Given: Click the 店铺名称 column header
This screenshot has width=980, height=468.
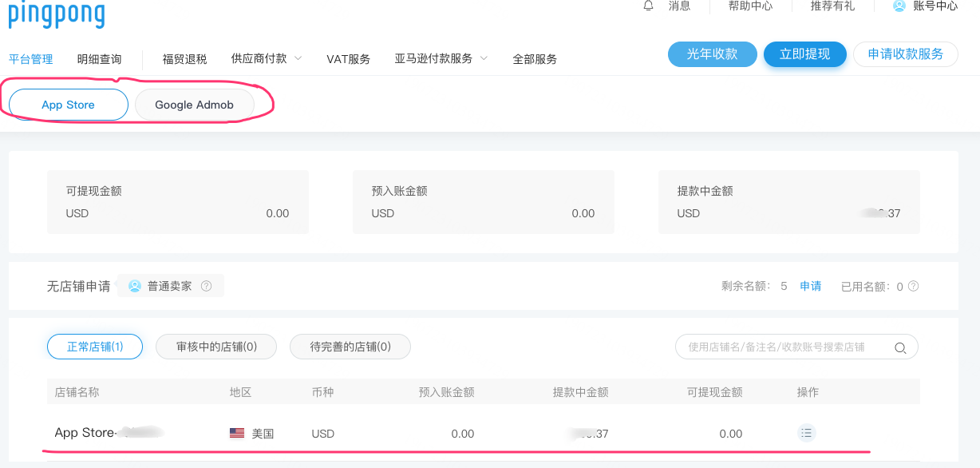Looking at the screenshot, I should [x=77, y=392].
